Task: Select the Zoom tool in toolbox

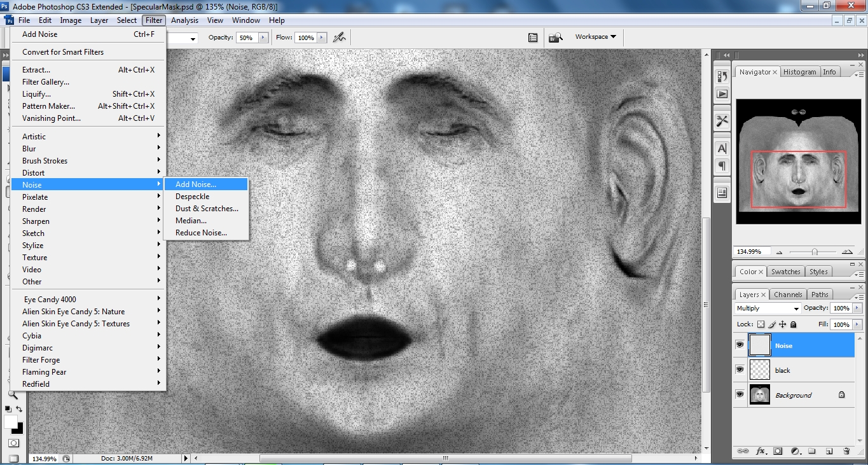Action: tap(13, 394)
